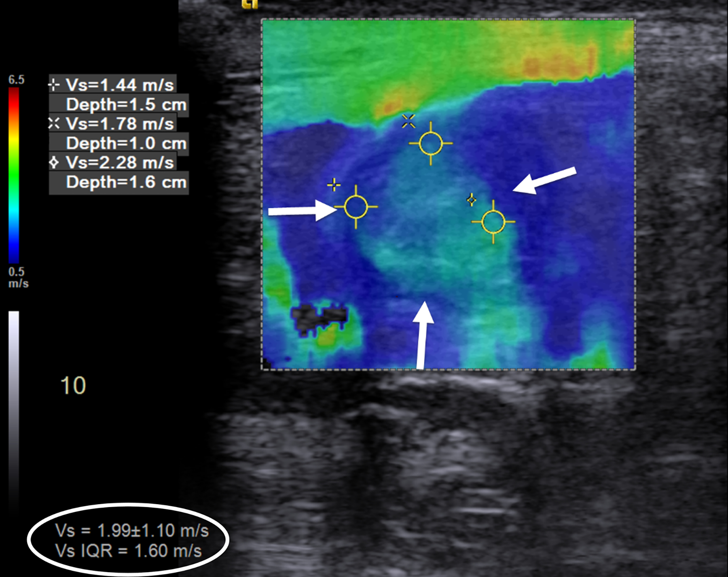Select the Vs=1.78 m/s measurement label

pos(120,124)
